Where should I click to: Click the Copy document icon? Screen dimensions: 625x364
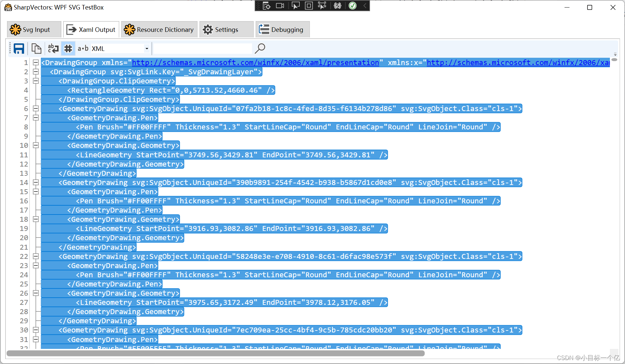[36, 49]
